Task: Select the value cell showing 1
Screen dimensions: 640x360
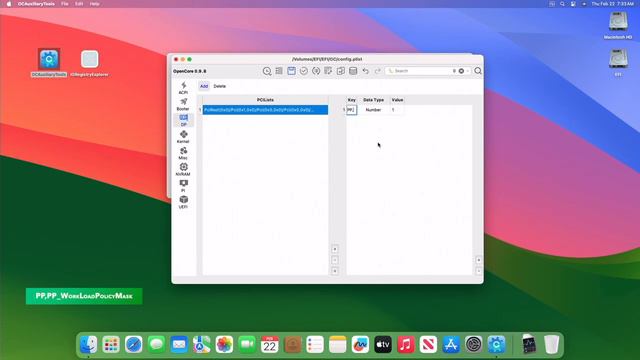Action: (397, 110)
